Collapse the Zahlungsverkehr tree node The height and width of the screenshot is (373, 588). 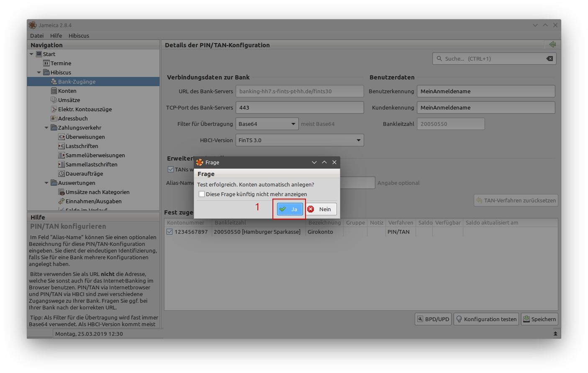coord(46,128)
